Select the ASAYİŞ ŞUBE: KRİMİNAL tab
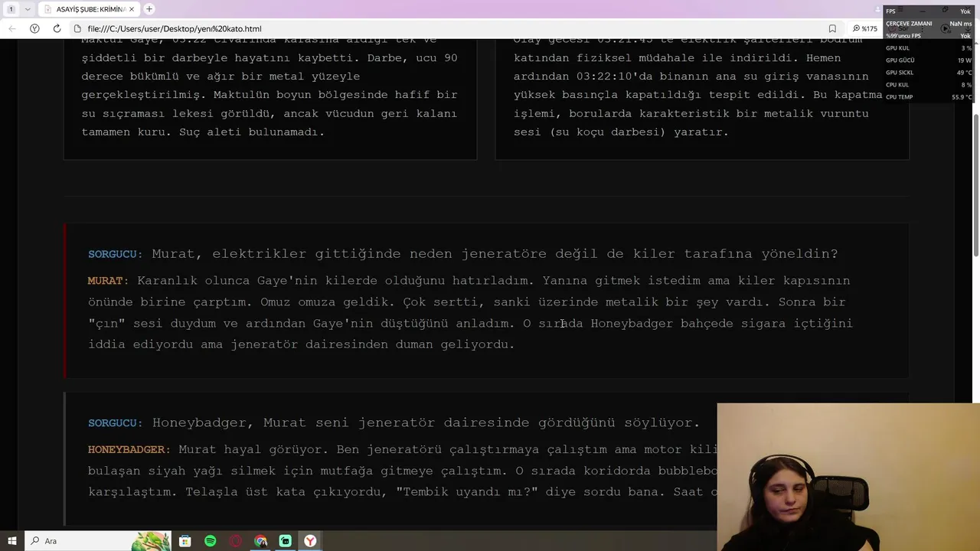The width and height of the screenshot is (980, 551). [89, 9]
